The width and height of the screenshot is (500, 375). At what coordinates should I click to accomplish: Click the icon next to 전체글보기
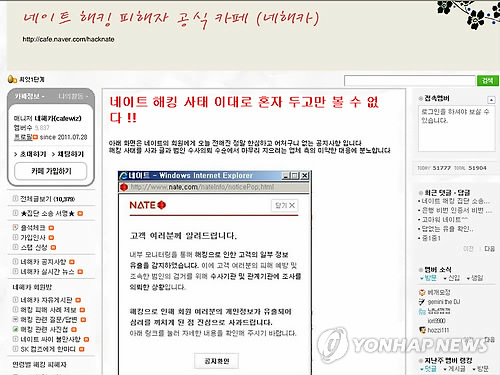15,199
